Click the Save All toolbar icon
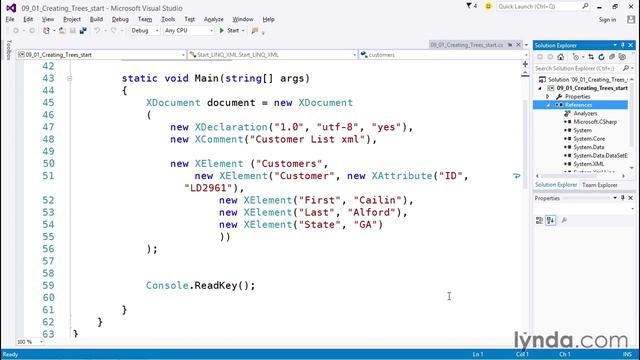 tap(83, 31)
